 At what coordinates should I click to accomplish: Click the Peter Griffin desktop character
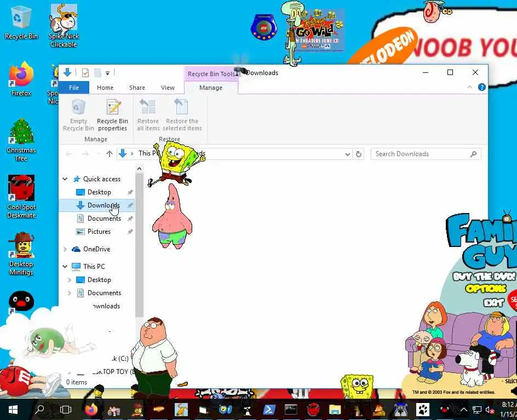pos(154,357)
